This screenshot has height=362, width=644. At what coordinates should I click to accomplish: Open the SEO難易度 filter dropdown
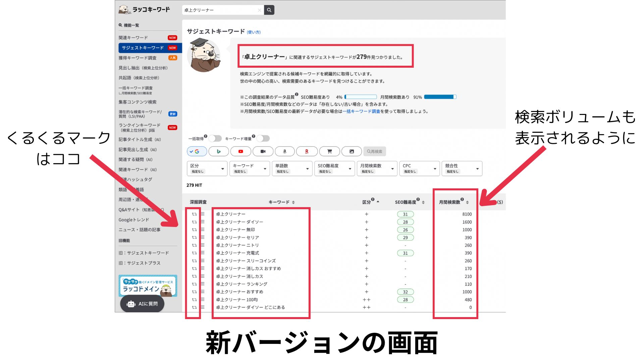pos(334,168)
